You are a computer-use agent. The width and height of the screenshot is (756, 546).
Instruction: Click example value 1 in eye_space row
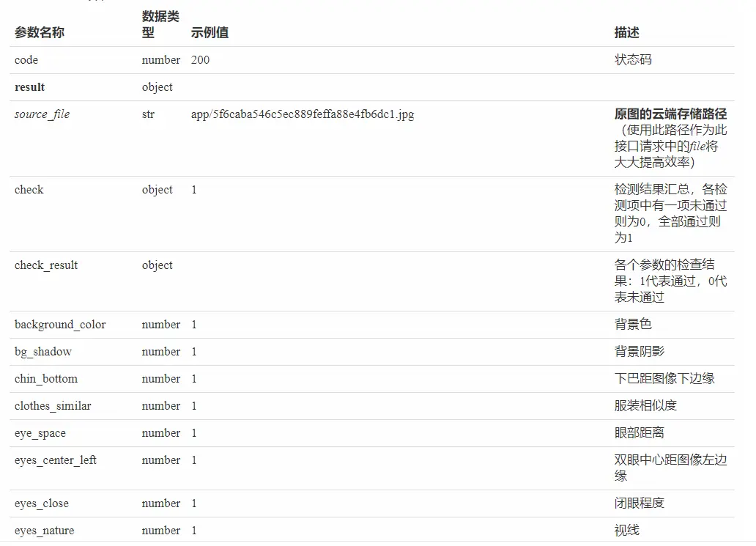[194, 433]
